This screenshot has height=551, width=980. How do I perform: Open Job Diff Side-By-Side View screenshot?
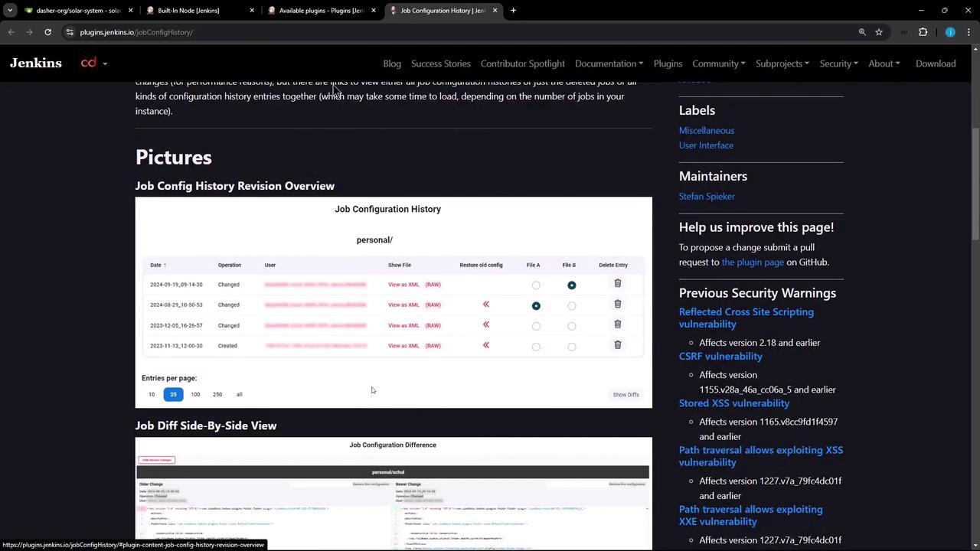tap(394, 493)
